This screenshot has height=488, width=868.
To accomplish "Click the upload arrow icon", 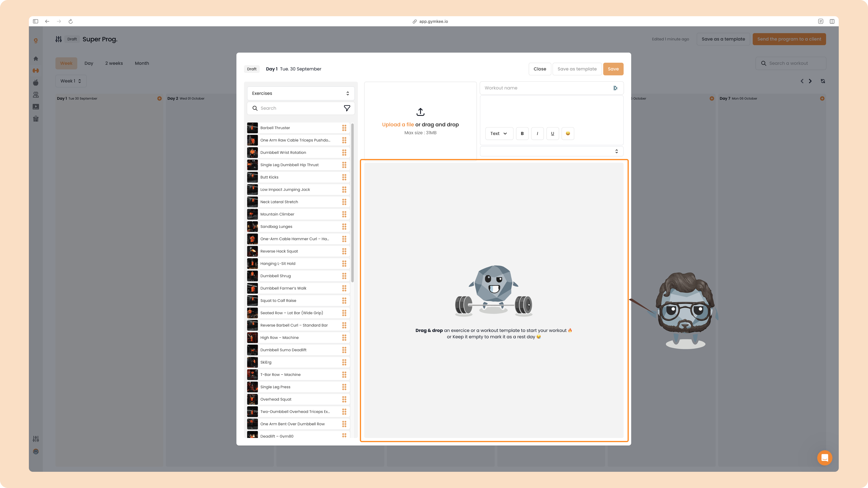I will pos(420,112).
